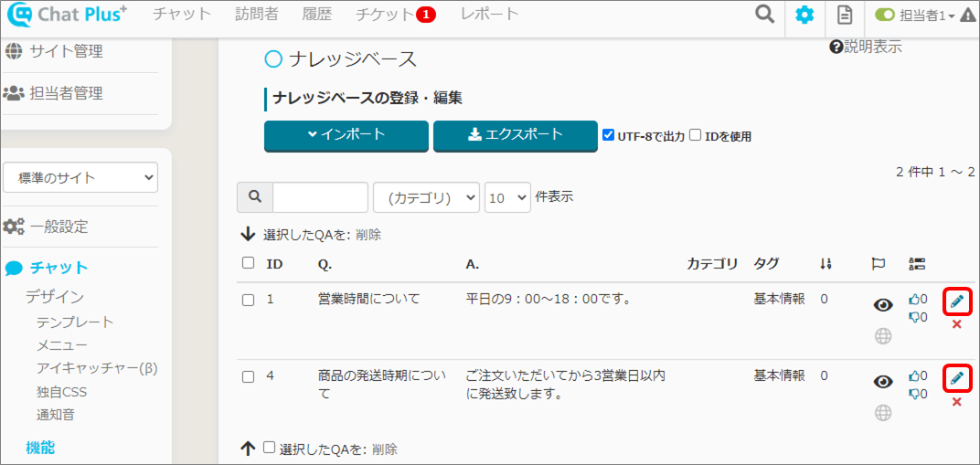Click the sort order column icon
The image size is (980, 465).
[826, 264]
